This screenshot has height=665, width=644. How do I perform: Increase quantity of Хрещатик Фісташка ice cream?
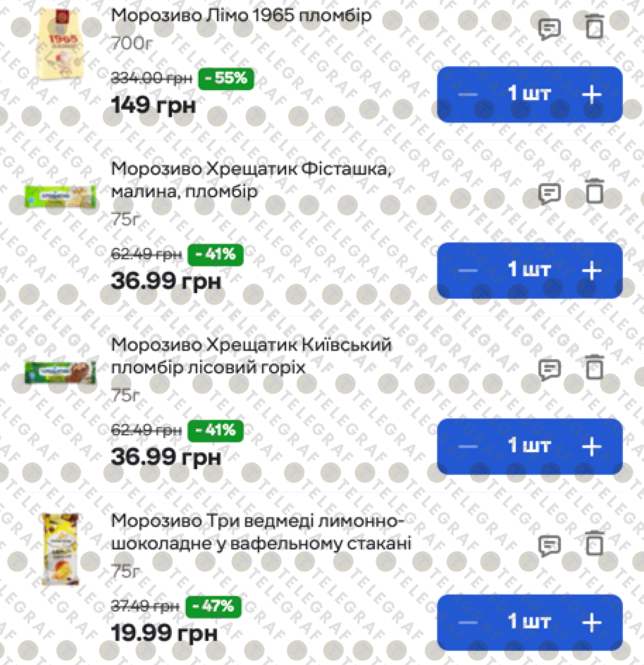[592, 270]
